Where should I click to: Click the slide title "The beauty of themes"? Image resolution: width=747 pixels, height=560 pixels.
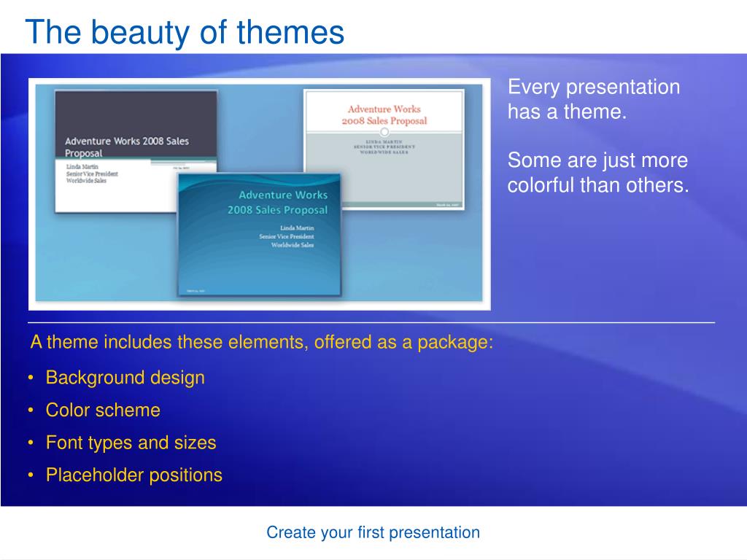coord(185,32)
